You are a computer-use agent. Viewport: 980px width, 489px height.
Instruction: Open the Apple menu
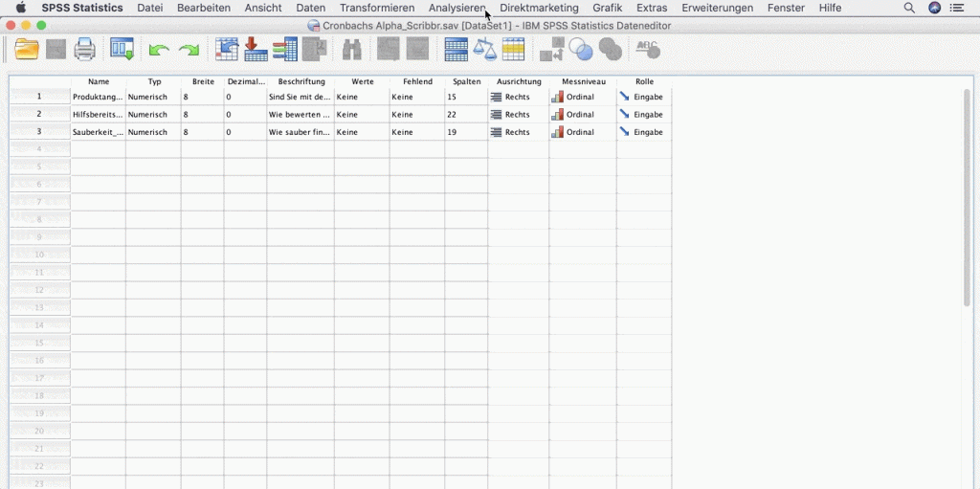(x=21, y=8)
